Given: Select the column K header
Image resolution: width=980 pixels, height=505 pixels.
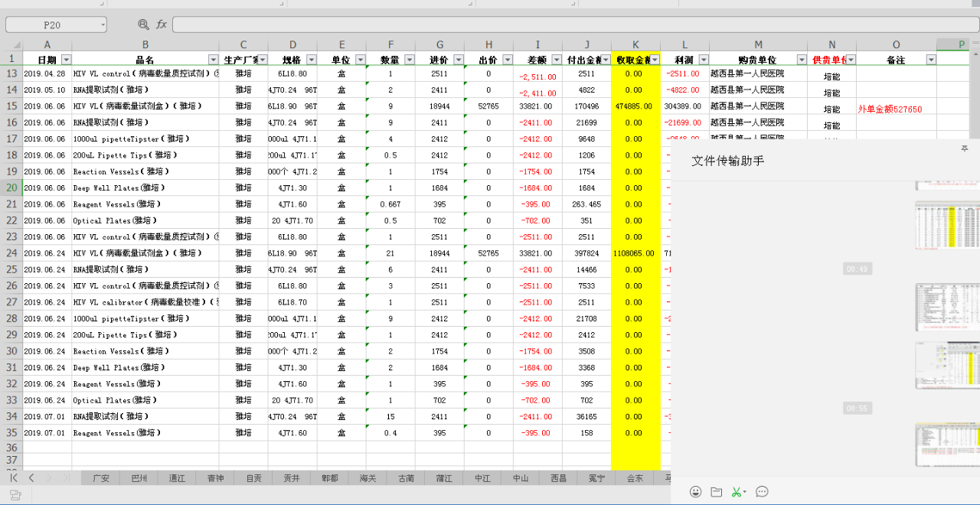Looking at the screenshot, I should (x=635, y=45).
